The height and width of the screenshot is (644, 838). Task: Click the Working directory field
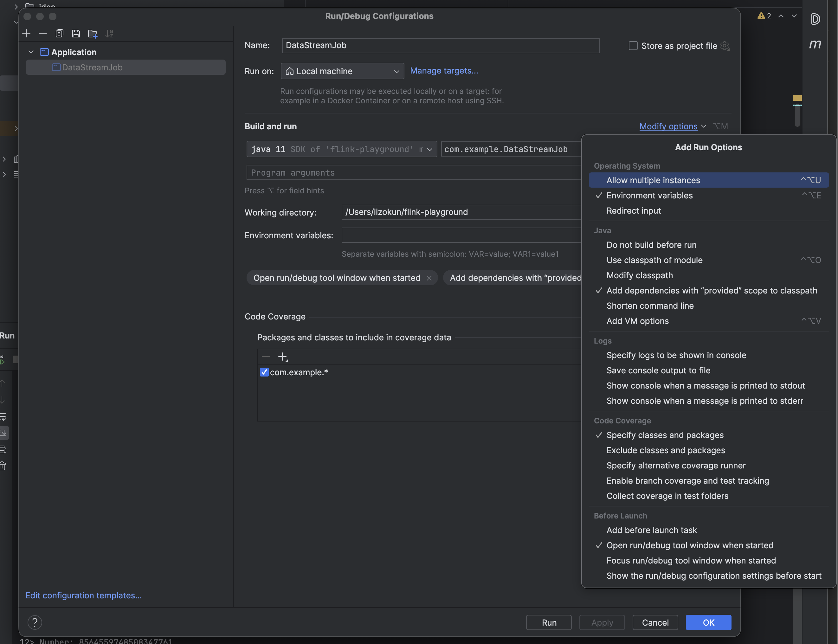(x=461, y=212)
